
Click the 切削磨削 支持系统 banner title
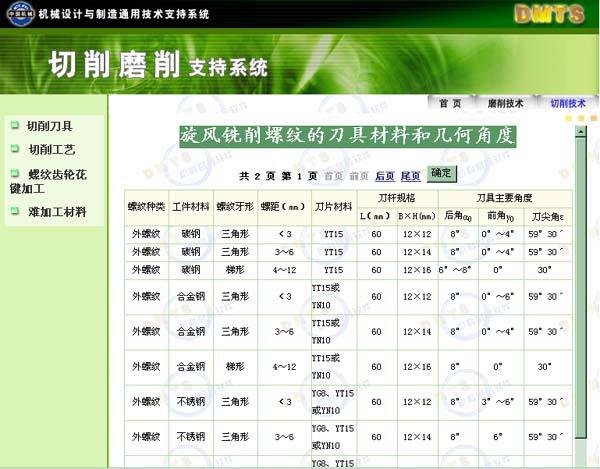(x=158, y=65)
